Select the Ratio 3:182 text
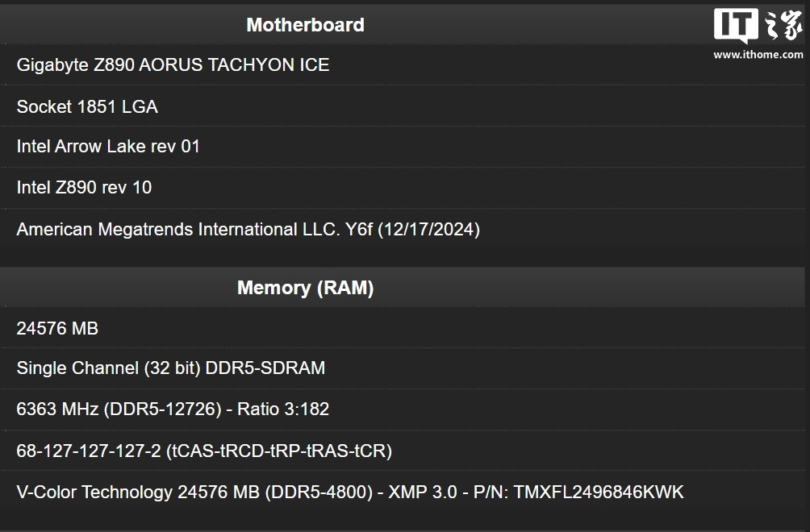The image size is (810, 532). click(283, 409)
